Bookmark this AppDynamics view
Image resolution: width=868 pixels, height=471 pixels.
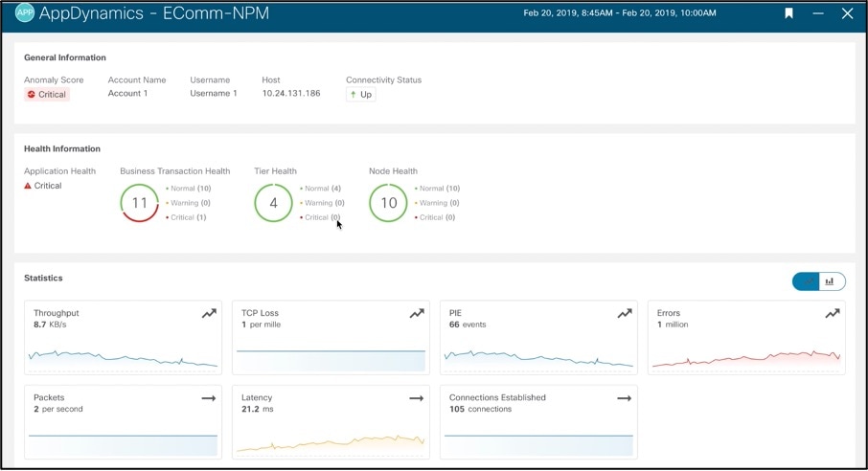788,13
